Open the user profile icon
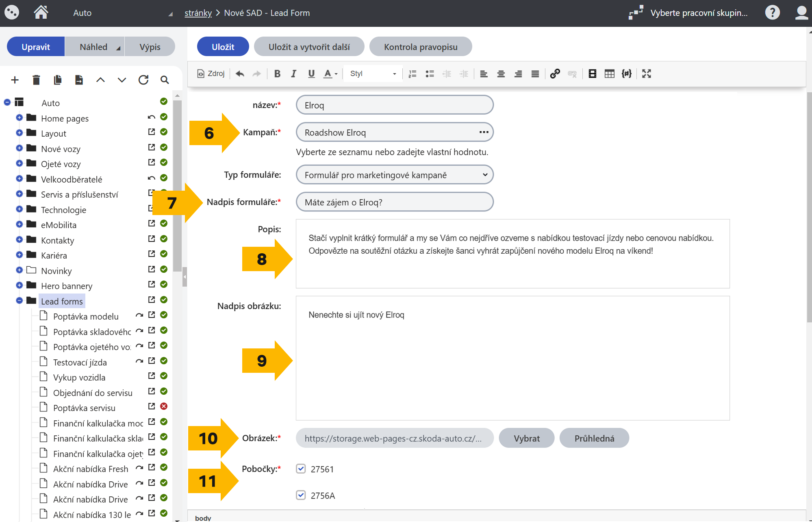The width and height of the screenshot is (812, 522). (x=801, y=13)
